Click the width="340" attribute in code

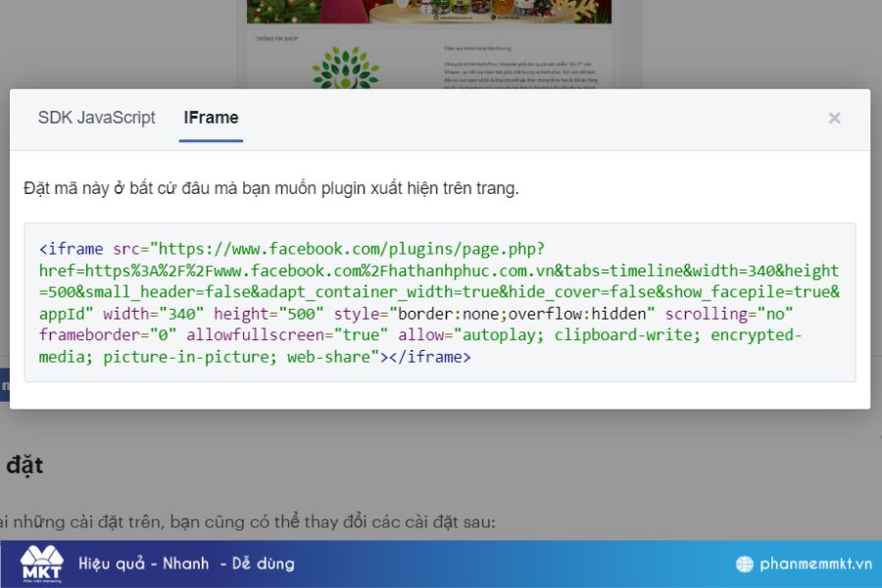click(x=154, y=314)
